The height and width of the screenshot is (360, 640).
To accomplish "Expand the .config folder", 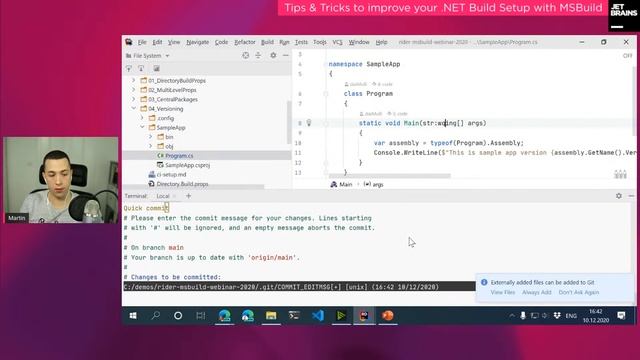I will tap(142, 118).
